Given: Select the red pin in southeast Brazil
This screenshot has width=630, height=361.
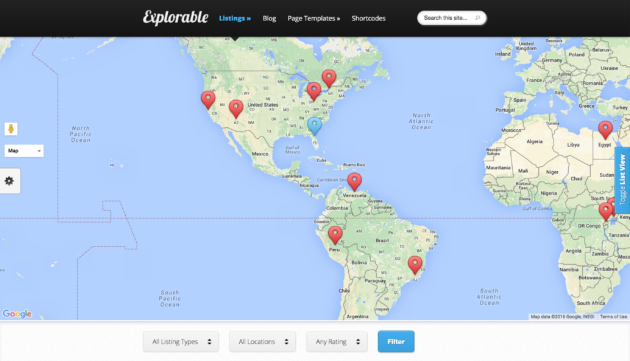Looking at the screenshot, I should click(x=415, y=265).
